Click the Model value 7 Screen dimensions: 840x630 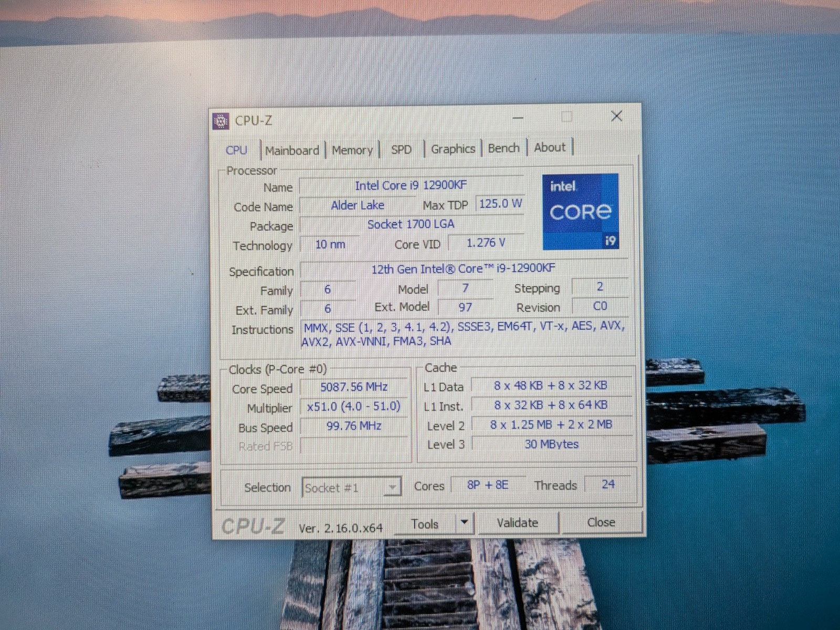(x=465, y=288)
